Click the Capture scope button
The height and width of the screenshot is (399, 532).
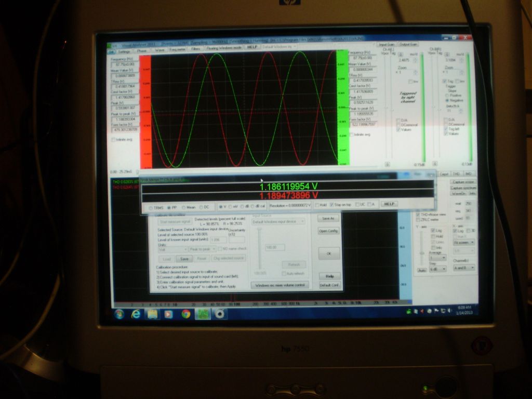(463, 182)
